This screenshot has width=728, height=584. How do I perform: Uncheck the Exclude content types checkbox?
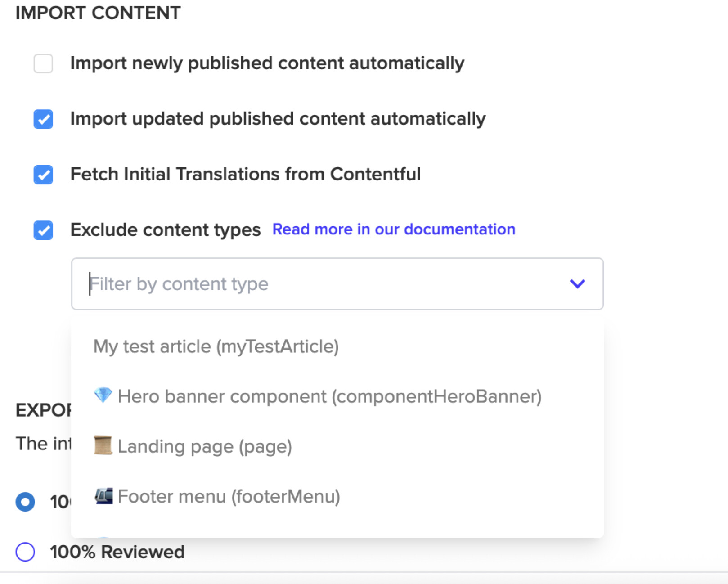coord(43,230)
